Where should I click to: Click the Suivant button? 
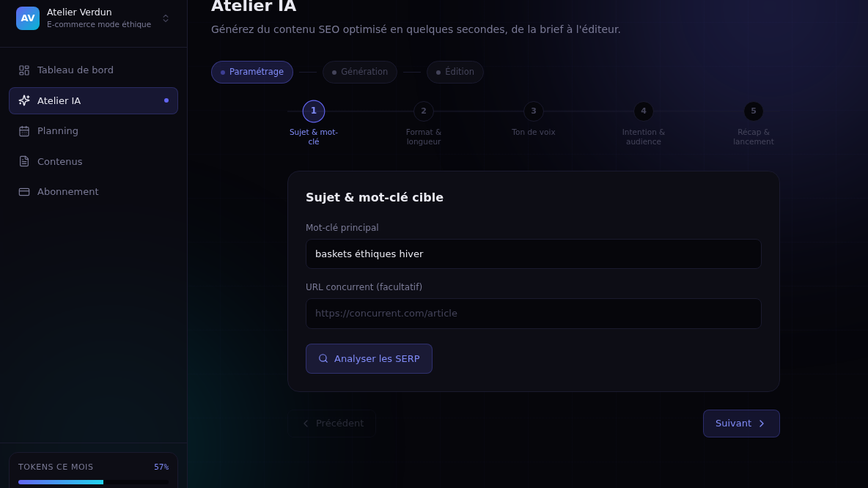pyautogui.click(x=741, y=424)
